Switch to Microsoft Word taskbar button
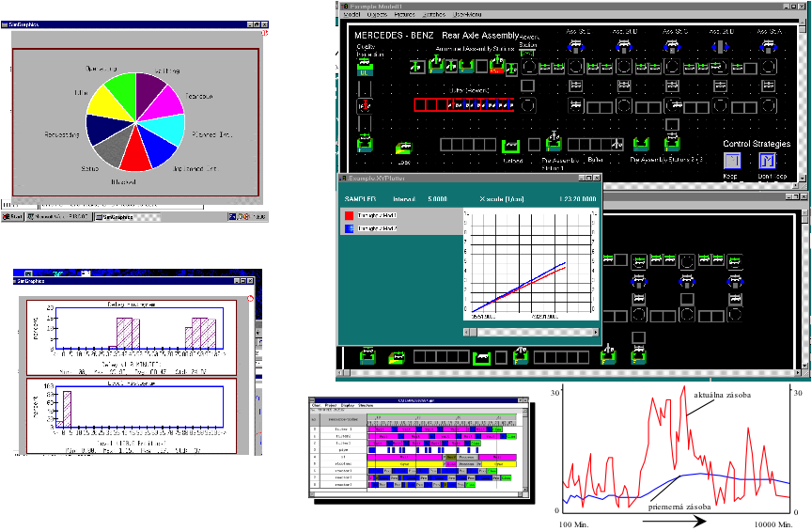The height and width of the screenshot is (531, 812). 58,217
